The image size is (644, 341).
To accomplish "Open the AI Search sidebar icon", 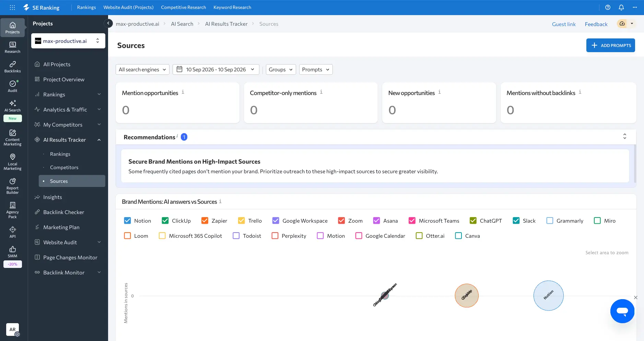I will pos(12,106).
